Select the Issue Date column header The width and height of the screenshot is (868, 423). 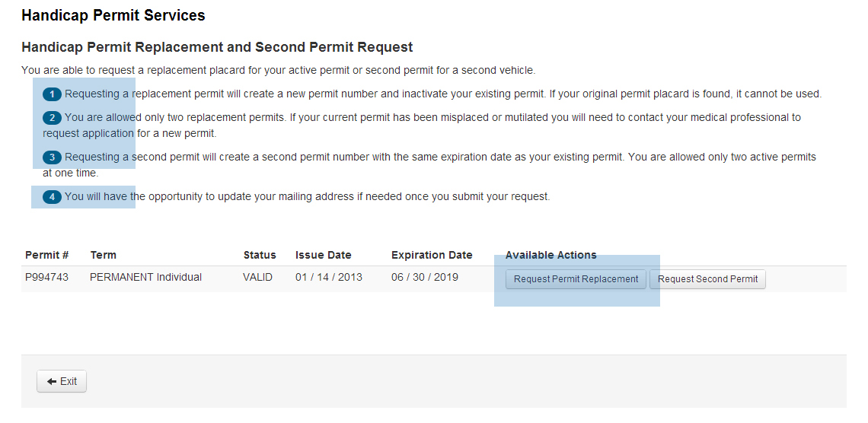click(x=324, y=256)
